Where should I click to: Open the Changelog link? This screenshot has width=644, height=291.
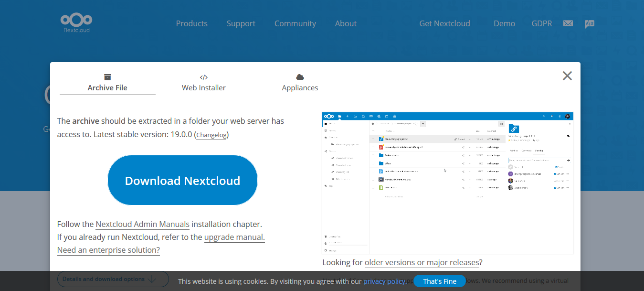point(211,135)
